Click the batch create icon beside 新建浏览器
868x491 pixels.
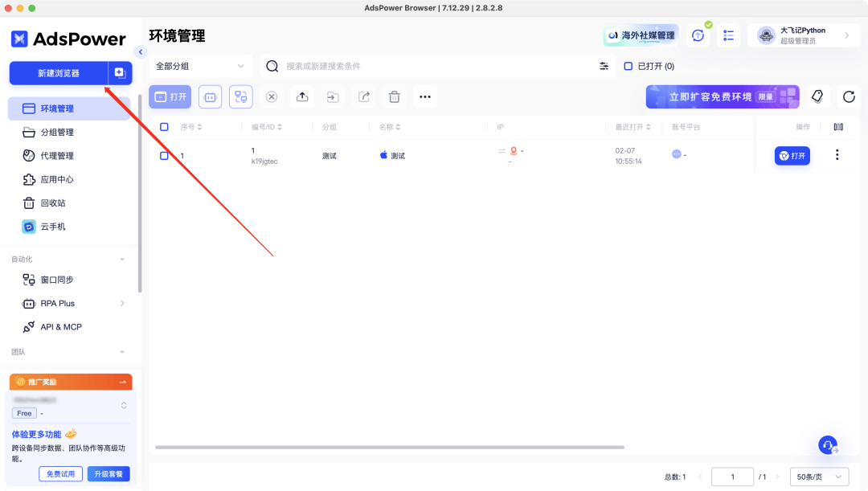(x=120, y=73)
